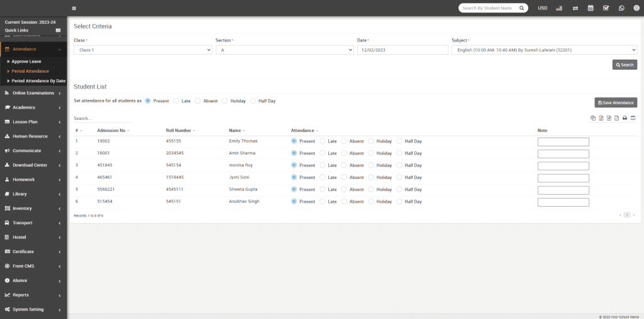Expand the Hostel sidebar menu
The image size is (644, 319).
[x=33, y=237]
